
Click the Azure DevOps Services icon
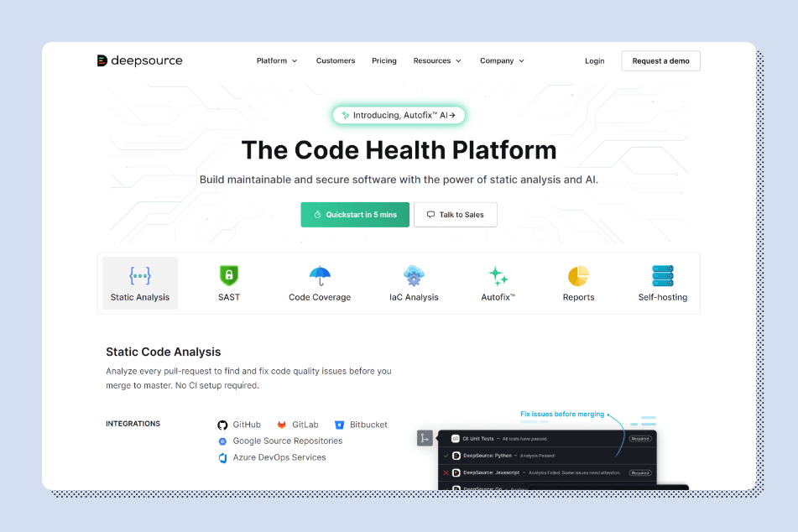[x=222, y=457]
